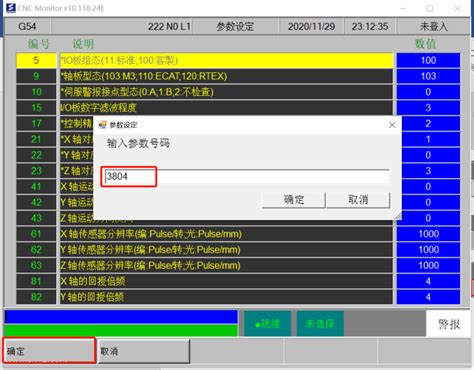Image resolution: width=474 pixels, height=370 pixels.
Task: Click the 参数设定 header label
Action: [x=235, y=26]
